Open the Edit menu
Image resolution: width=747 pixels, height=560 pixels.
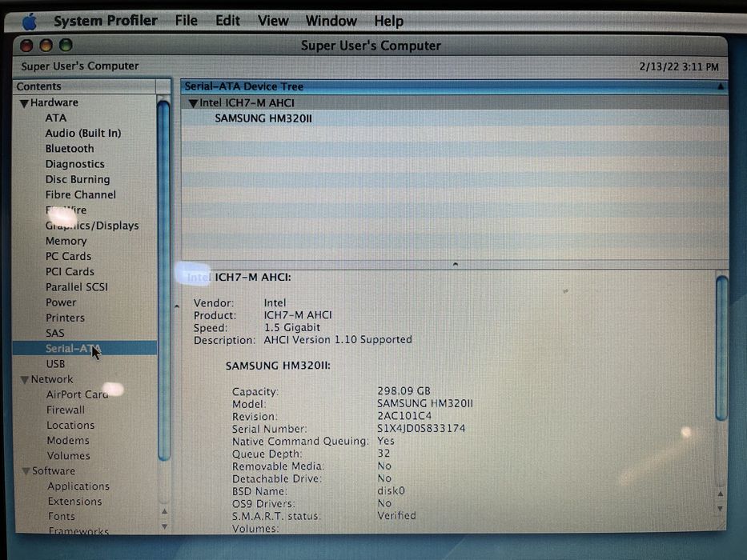[x=227, y=21]
